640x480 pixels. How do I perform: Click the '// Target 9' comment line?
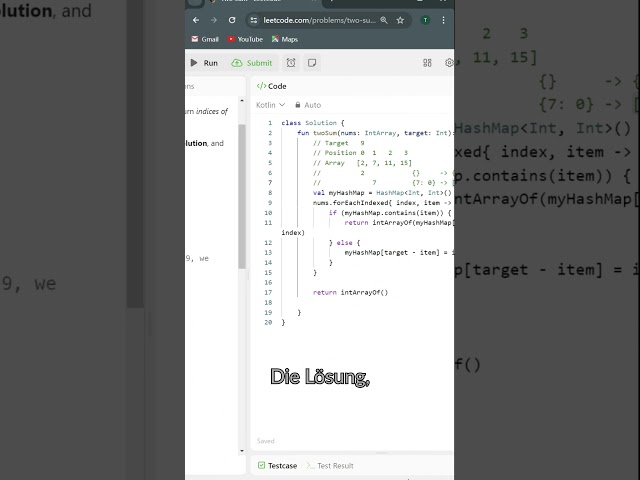[x=339, y=143]
